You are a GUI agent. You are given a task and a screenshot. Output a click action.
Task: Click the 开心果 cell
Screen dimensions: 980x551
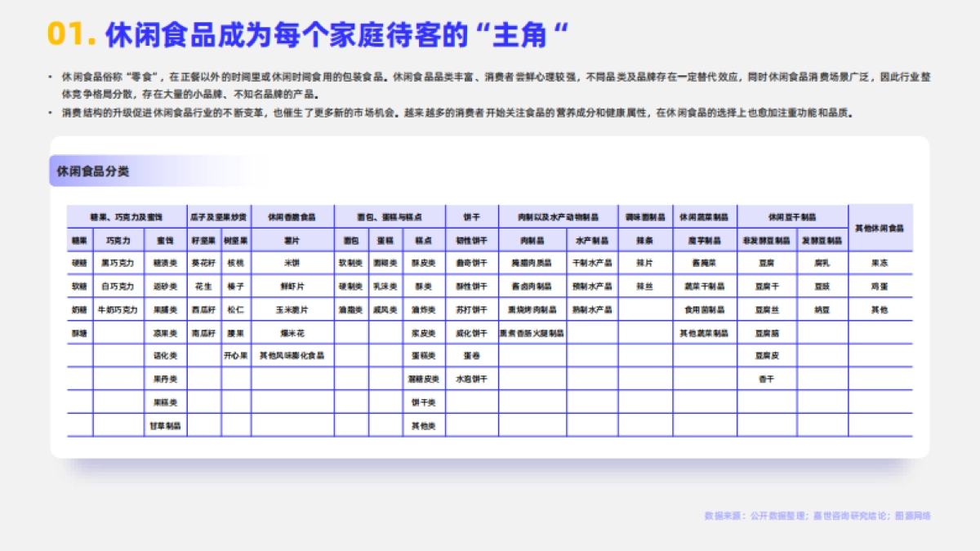coord(235,356)
